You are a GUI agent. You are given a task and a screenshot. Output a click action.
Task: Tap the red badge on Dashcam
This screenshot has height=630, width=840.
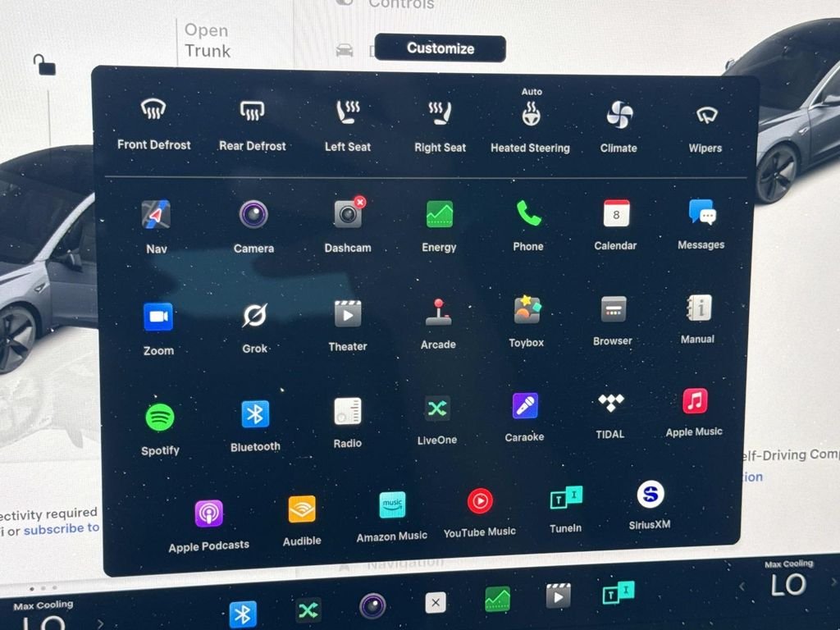[x=360, y=202]
